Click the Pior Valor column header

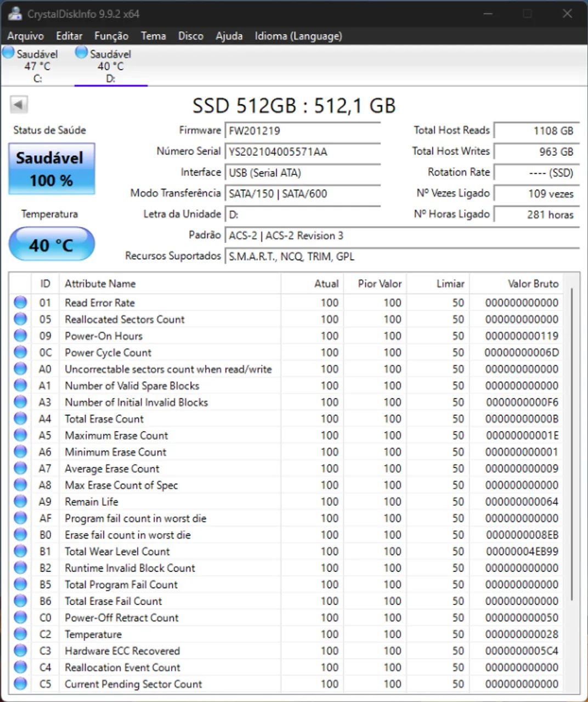coord(375,283)
